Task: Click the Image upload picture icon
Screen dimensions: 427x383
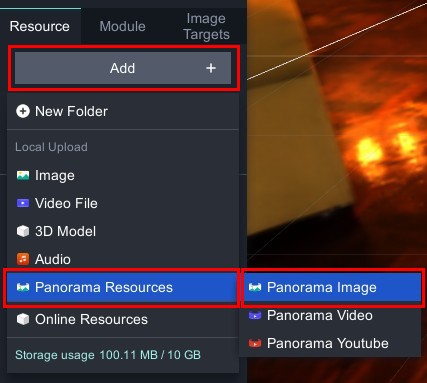Action: [23, 175]
